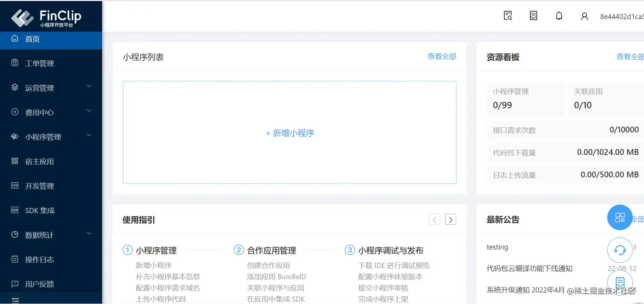This screenshot has width=644, height=304.
Task: Click the 操作日志 log icon
Action: [15, 259]
